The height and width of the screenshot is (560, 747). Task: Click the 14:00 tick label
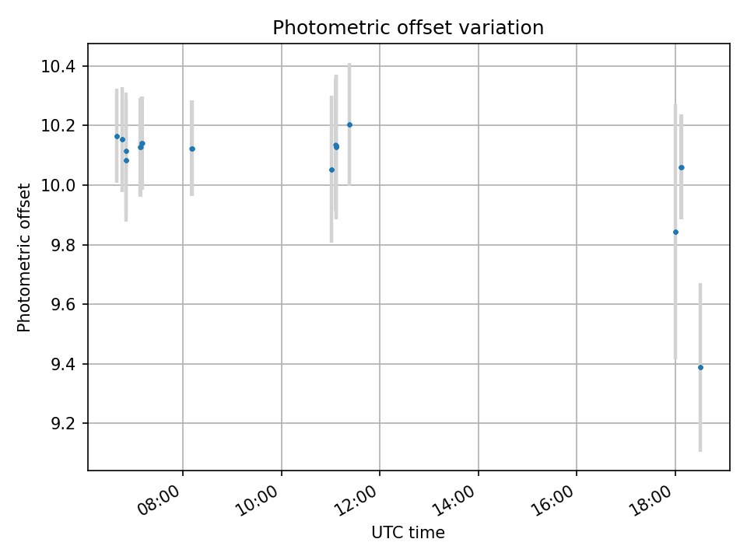coord(455,500)
